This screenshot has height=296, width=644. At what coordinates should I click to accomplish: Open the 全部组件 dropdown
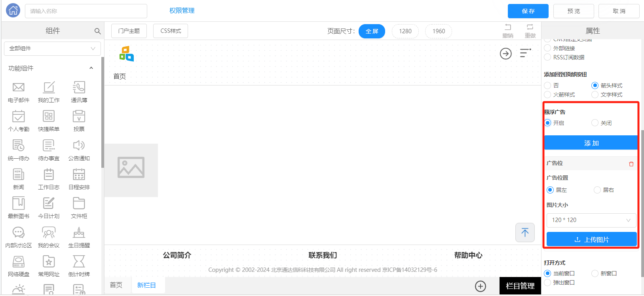pos(52,49)
